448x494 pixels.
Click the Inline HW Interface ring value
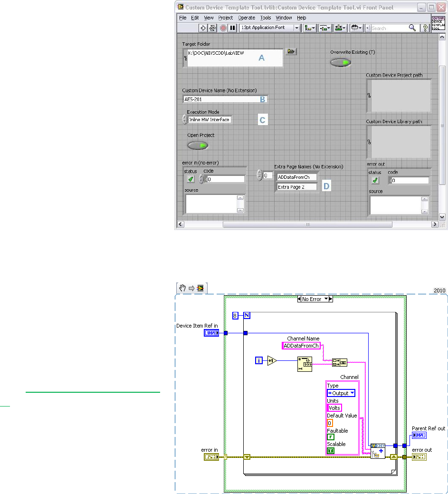point(210,120)
